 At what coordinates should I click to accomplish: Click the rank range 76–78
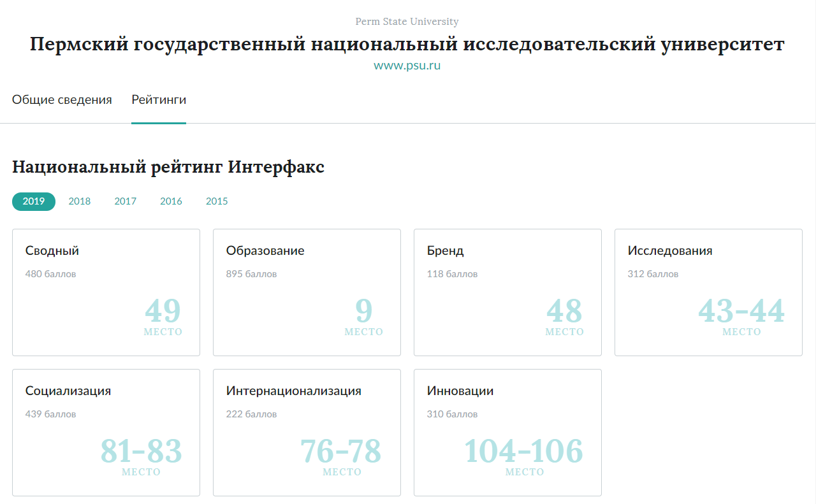(x=341, y=451)
